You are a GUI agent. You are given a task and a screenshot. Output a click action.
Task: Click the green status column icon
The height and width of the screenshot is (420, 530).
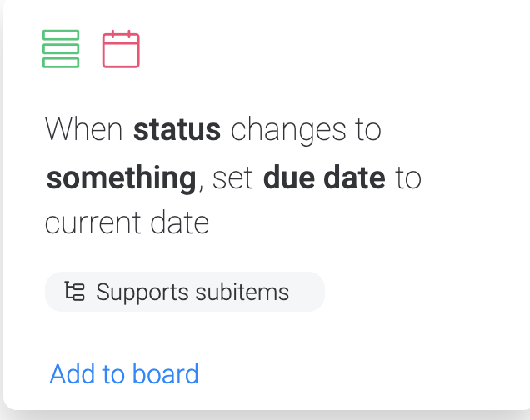click(61, 49)
